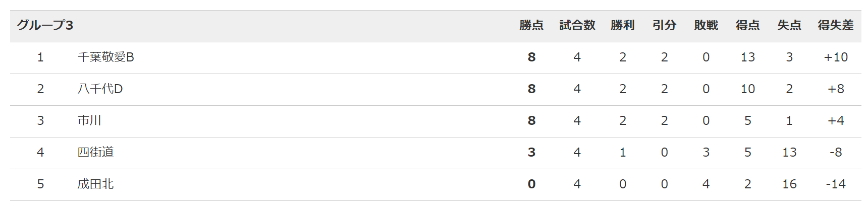Select the 試合数 column header

[577, 25]
